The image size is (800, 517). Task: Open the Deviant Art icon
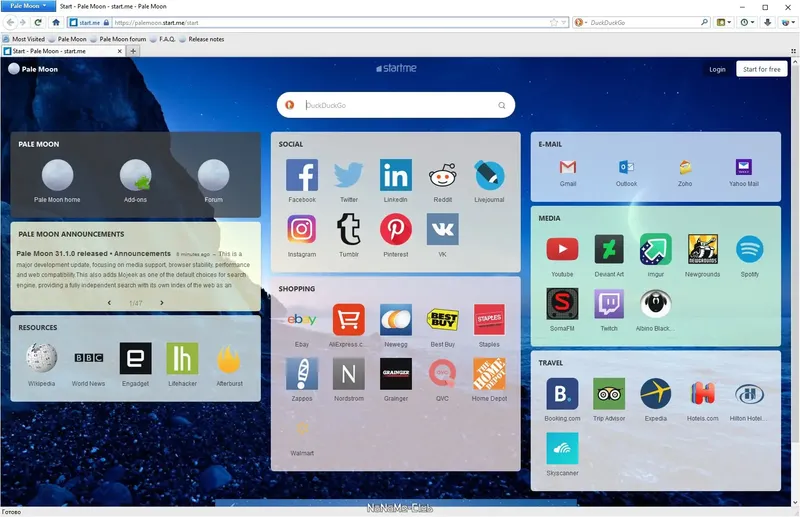(x=609, y=250)
